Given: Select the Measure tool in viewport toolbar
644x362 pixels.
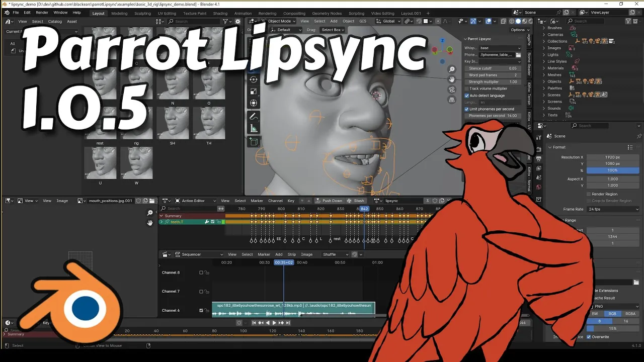Looking at the screenshot, I should [x=254, y=129].
